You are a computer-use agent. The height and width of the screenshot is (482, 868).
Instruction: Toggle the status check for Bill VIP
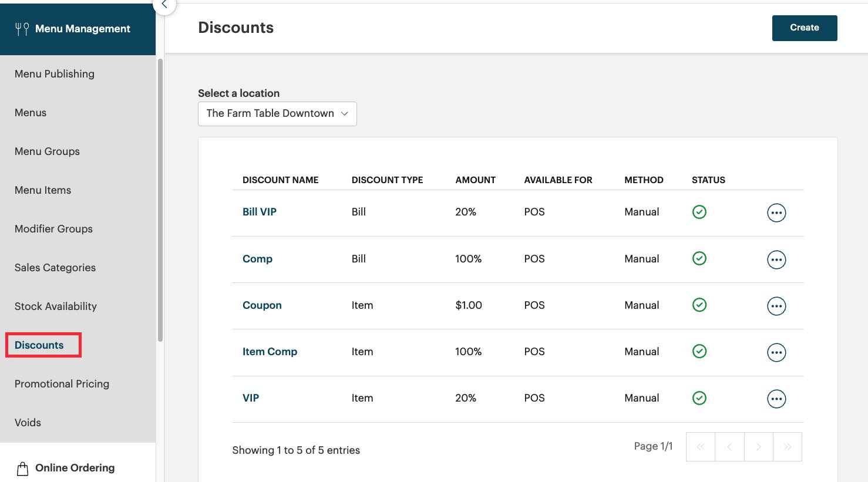pyautogui.click(x=699, y=213)
